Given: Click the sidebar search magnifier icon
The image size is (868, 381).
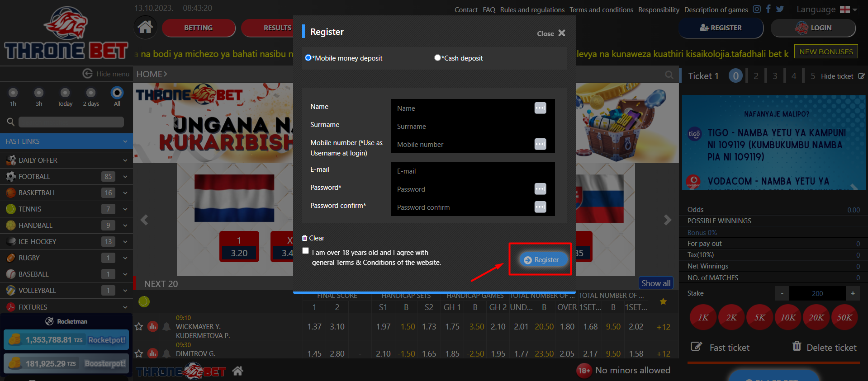Looking at the screenshot, I should click(10, 122).
